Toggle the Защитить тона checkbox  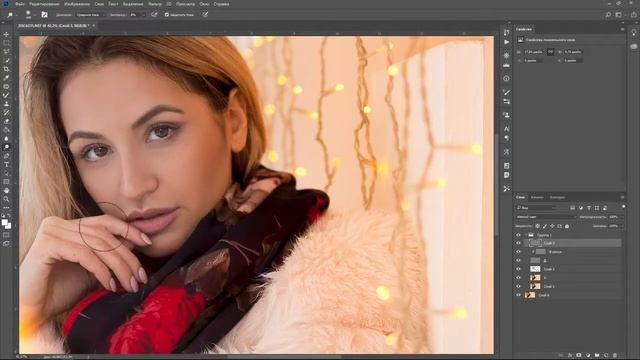[x=167, y=14]
